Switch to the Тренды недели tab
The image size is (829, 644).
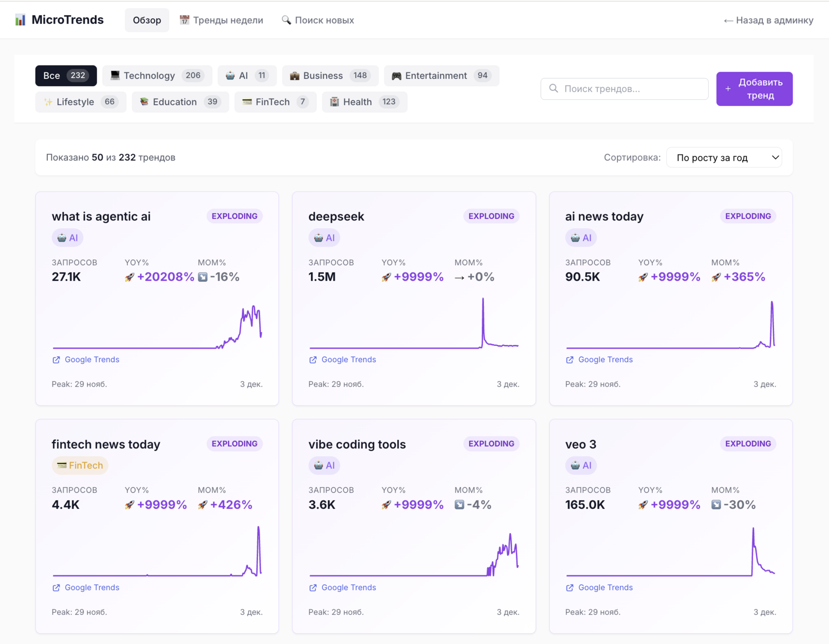click(222, 20)
